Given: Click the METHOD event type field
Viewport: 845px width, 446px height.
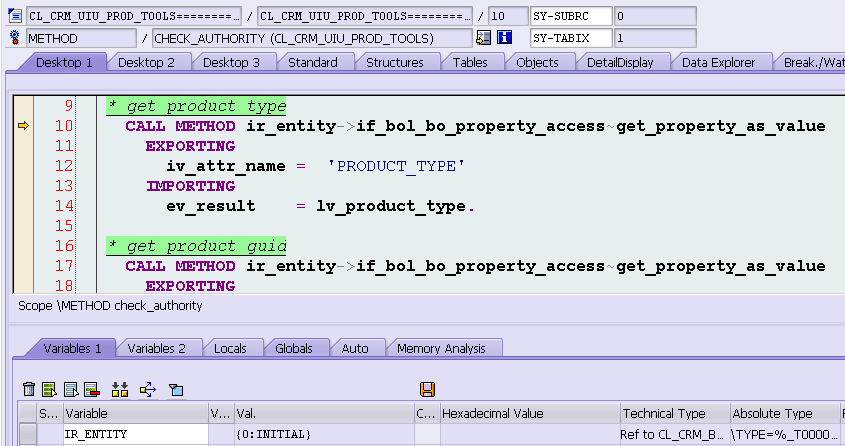Looking at the screenshot, I should (81, 38).
